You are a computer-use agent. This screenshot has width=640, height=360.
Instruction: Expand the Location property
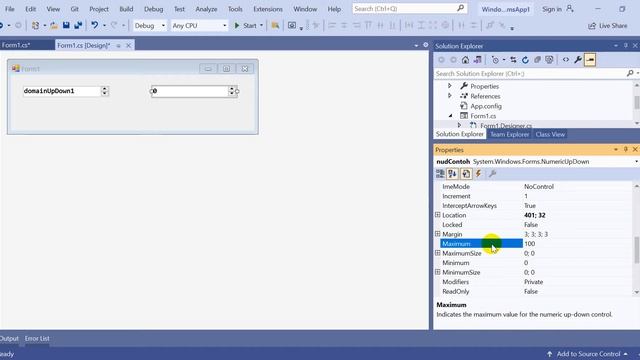[438, 215]
